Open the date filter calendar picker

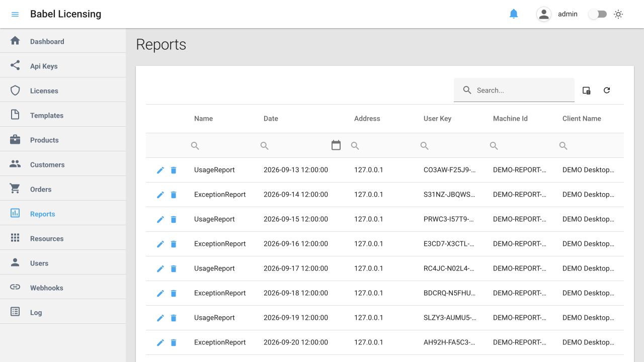(336, 145)
